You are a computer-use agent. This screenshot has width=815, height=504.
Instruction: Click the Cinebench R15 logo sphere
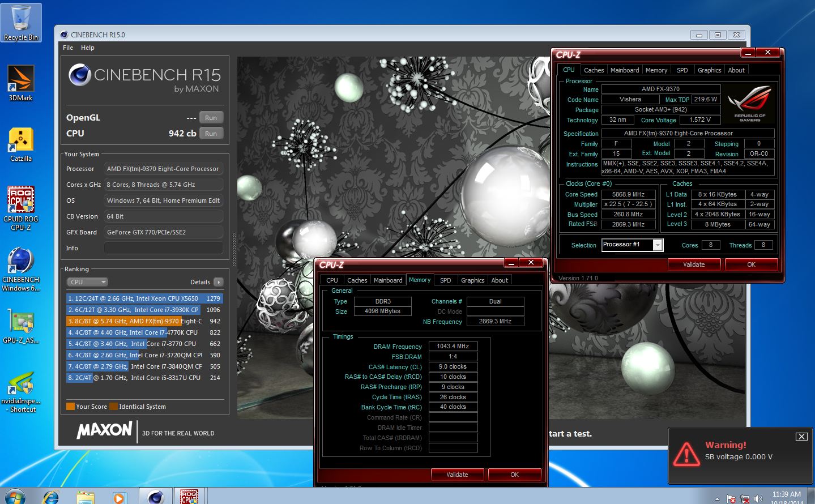click(80, 75)
